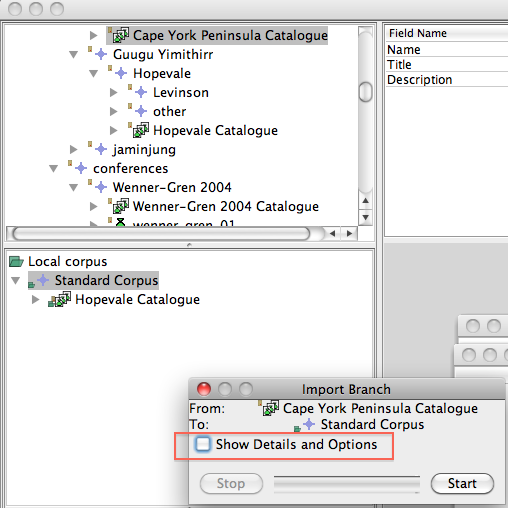Image resolution: width=508 pixels, height=508 pixels.
Task: Click the Start button in Import Branch
Action: click(x=462, y=483)
